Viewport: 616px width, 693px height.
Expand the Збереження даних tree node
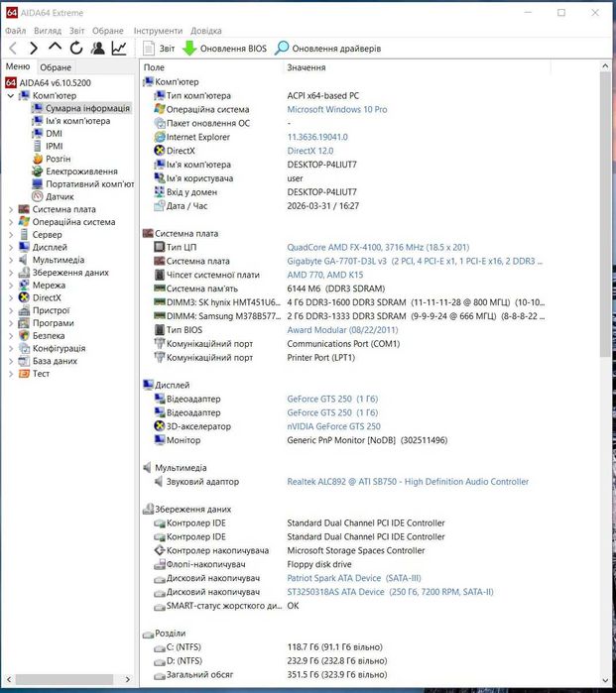click(x=11, y=273)
